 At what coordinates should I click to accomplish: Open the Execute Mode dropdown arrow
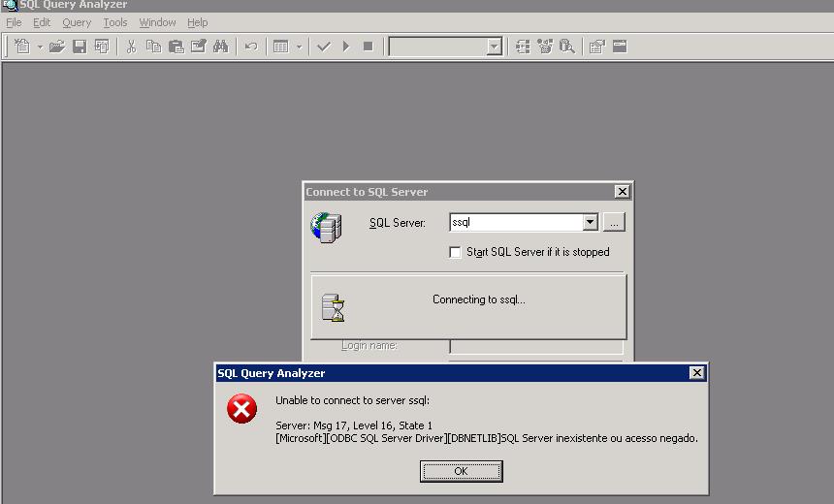tap(299, 47)
